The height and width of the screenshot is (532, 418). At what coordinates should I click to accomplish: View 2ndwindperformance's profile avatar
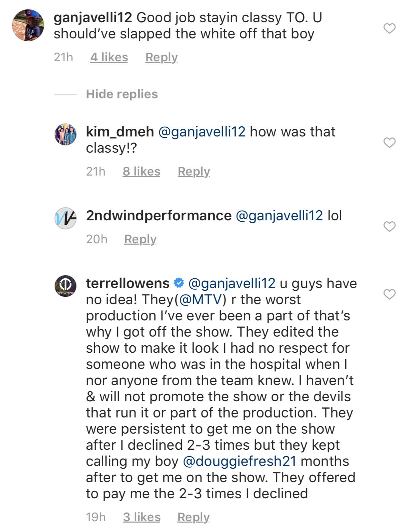66,218
